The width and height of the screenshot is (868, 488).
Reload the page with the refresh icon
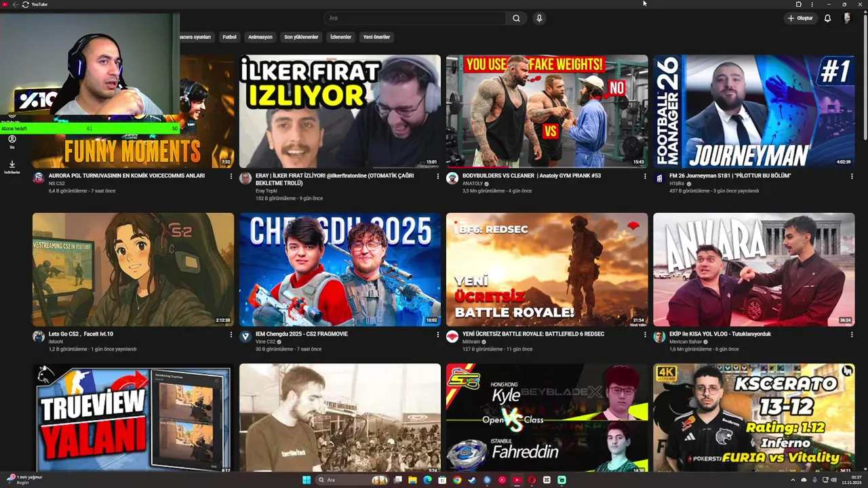coord(25,4)
